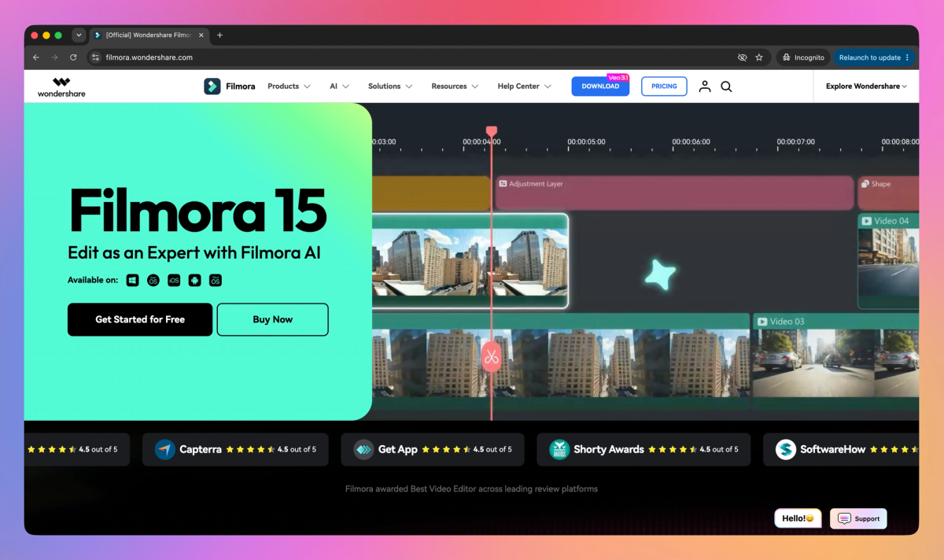Click the Get App logo icon
This screenshot has height=560, width=944.
pyautogui.click(x=363, y=449)
